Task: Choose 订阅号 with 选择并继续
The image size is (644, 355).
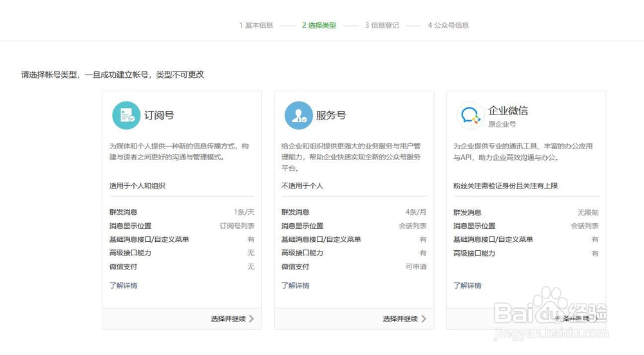Action: 228,318
